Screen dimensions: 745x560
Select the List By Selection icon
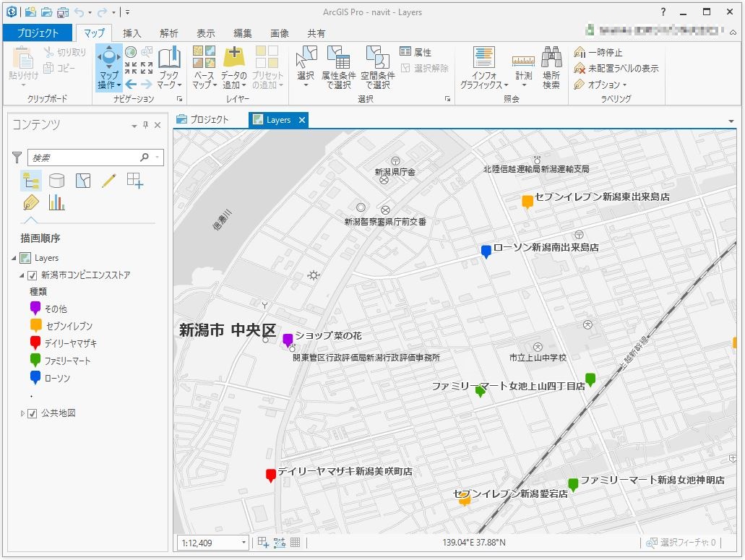click(82, 181)
